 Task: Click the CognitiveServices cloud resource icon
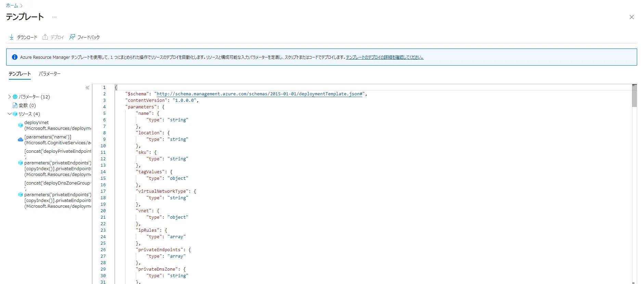point(21,139)
